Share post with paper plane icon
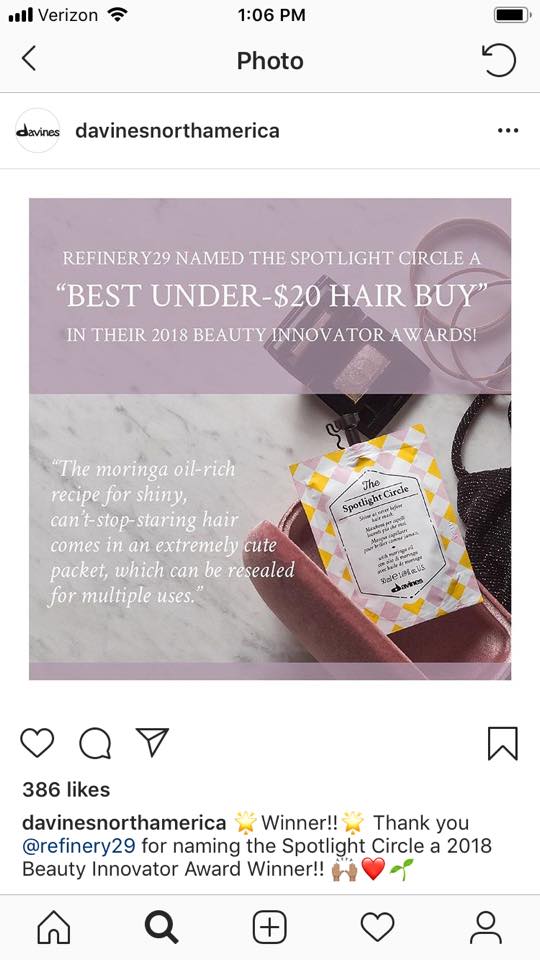 tap(152, 743)
